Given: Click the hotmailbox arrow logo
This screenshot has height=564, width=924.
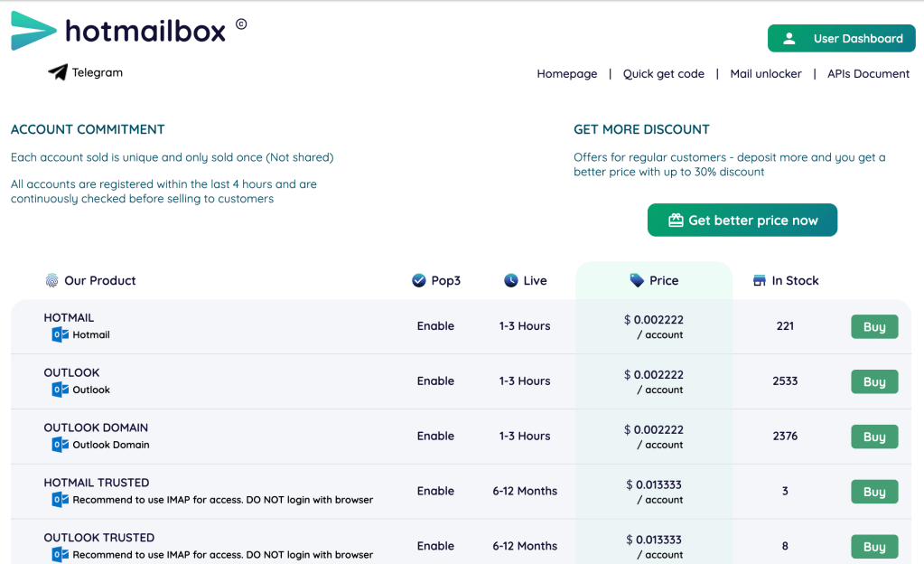Looking at the screenshot, I should coord(33,32).
